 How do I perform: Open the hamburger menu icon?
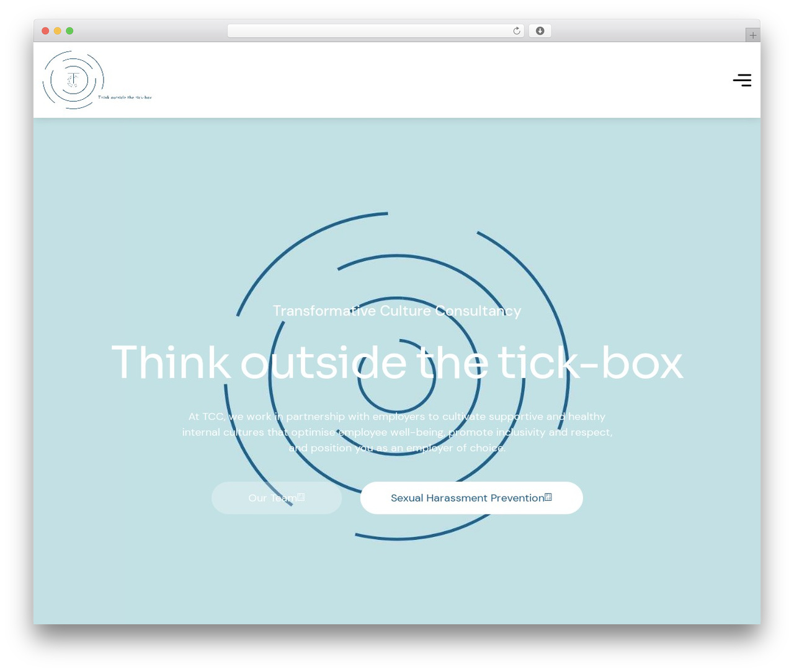coord(742,80)
